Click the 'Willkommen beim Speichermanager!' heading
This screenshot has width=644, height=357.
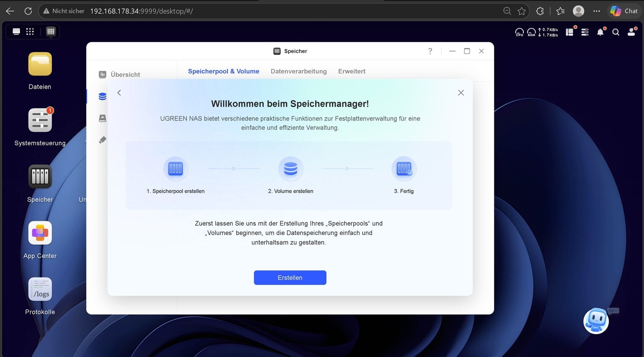(290, 104)
